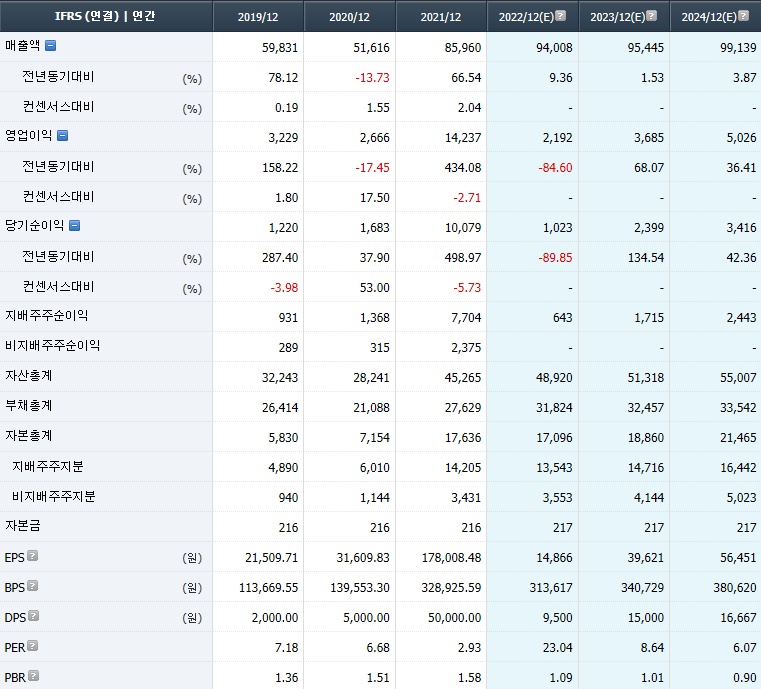761x689 pixels.
Task: Click the 434.08 growth value
Action: point(463,168)
